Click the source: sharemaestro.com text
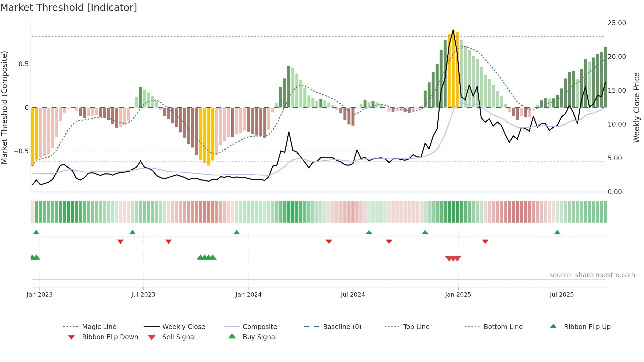The image size is (644, 362). [x=592, y=275]
